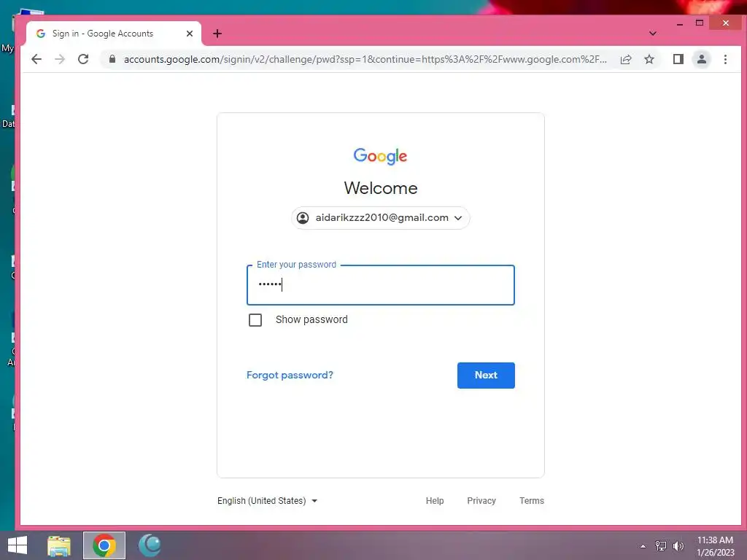
Task: Go back to the previous page
Action: point(36,59)
